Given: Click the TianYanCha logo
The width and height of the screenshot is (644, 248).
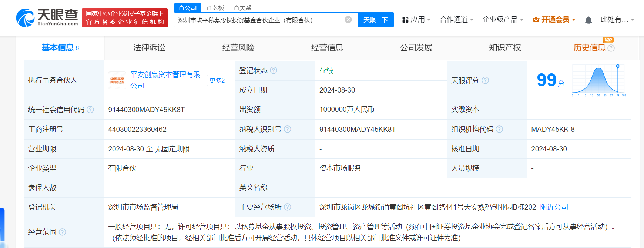Looking at the screenshot, I should (x=47, y=18).
